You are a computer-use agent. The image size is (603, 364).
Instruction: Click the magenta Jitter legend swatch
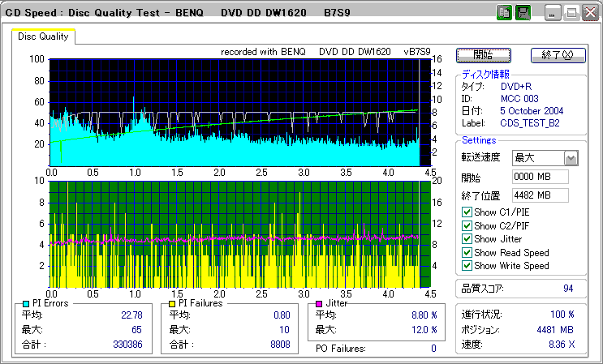pyautogui.click(x=319, y=303)
